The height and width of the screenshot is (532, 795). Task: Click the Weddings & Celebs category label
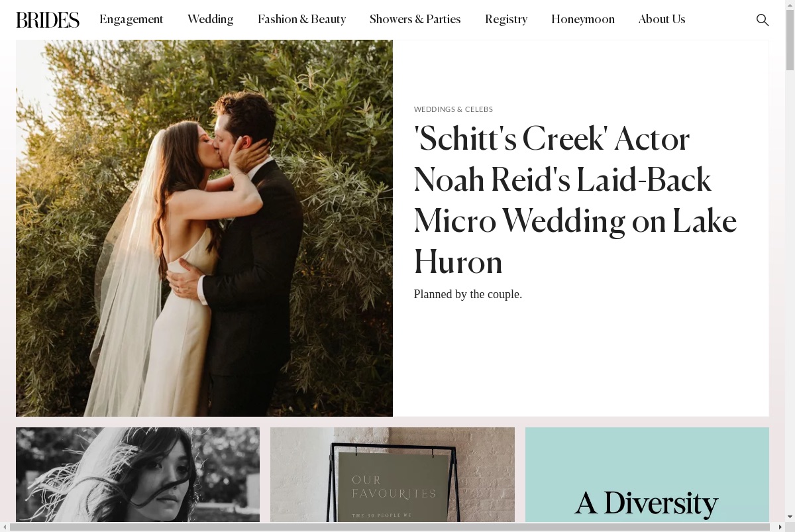[x=453, y=109]
